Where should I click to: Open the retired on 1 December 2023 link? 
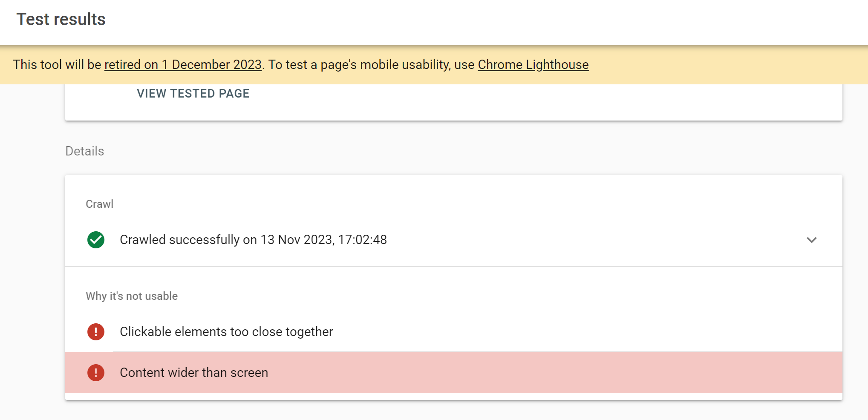pyautogui.click(x=183, y=65)
